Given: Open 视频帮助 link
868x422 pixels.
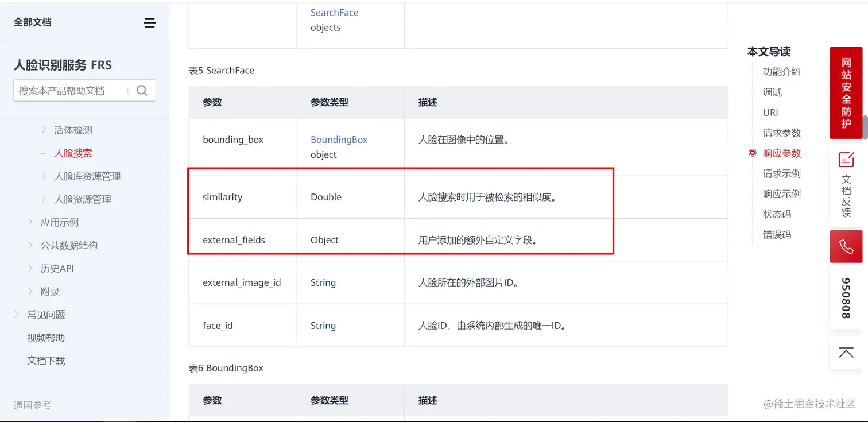Looking at the screenshot, I should [x=46, y=338].
